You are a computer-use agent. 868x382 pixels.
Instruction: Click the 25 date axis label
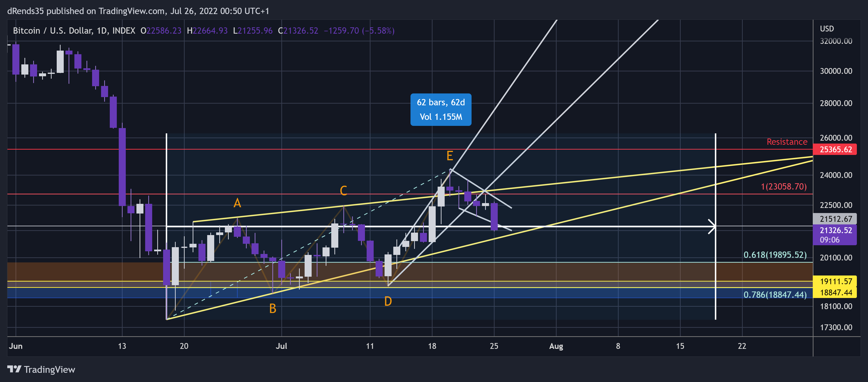coord(494,346)
